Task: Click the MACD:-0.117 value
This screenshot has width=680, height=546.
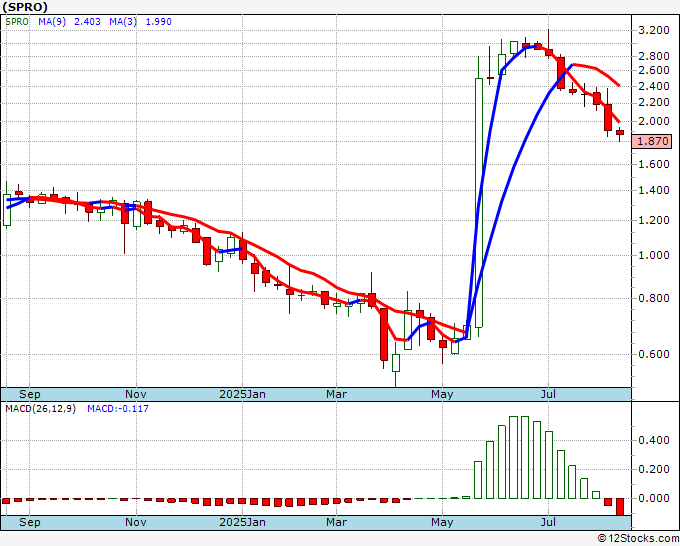Action: tap(118, 409)
